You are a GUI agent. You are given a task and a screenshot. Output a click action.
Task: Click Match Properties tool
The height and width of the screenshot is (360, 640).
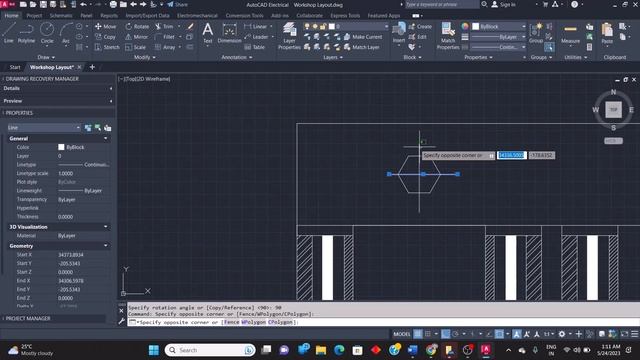(x=448, y=36)
